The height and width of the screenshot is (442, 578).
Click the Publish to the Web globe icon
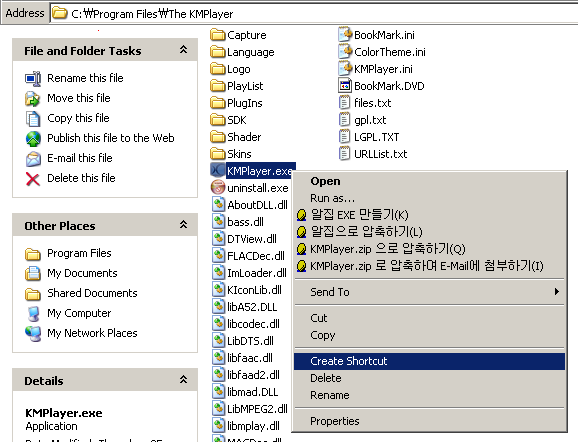tap(33, 139)
